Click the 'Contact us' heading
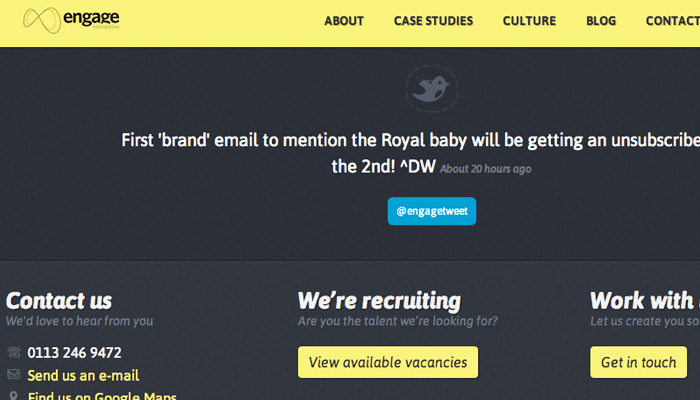Screen dimensions: 700x400 (59, 300)
